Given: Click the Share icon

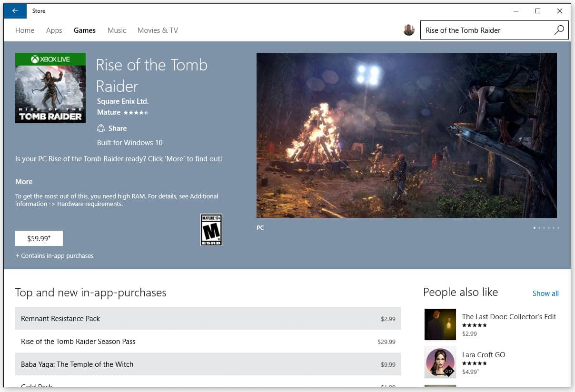Looking at the screenshot, I should tap(101, 128).
